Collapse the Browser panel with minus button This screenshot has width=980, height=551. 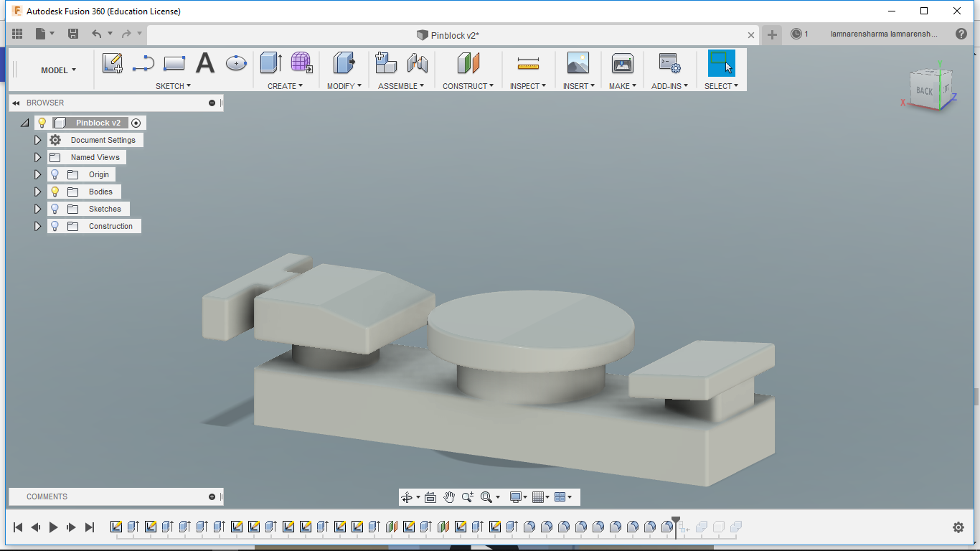click(212, 103)
